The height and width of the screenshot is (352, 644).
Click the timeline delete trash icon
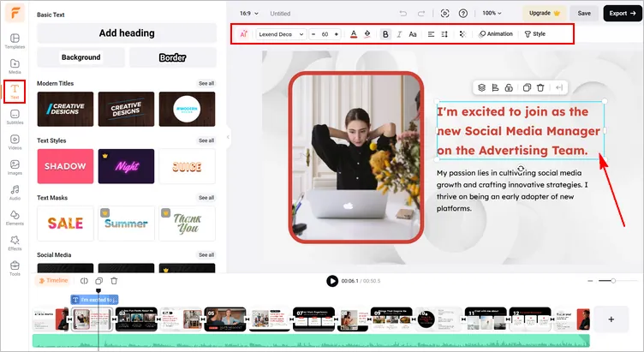click(114, 281)
